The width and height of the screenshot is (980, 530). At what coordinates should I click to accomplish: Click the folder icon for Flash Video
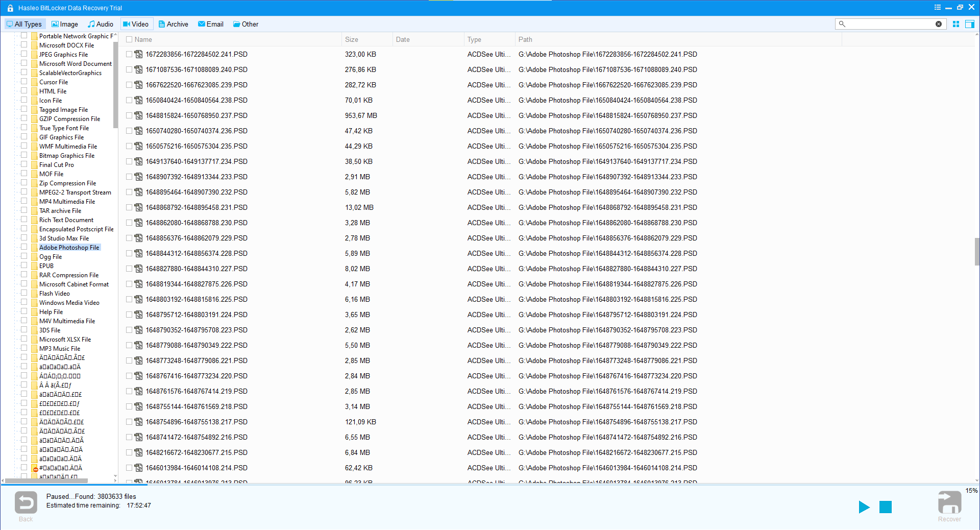point(34,294)
